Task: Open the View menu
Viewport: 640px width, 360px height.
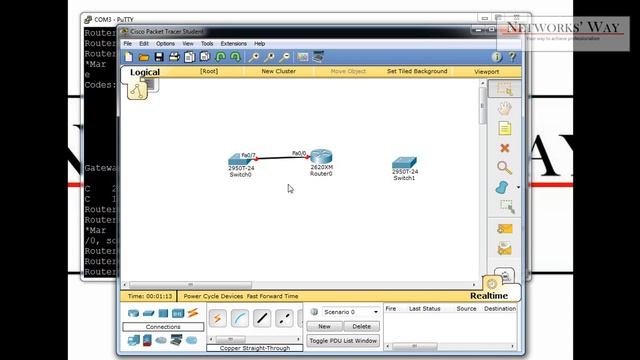Action: (188, 44)
